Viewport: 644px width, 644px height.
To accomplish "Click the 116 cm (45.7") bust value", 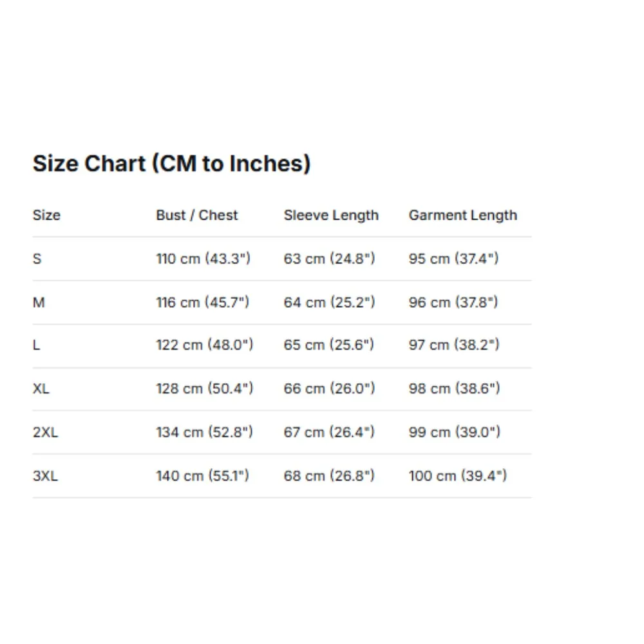I will click(x=202, y=303).
